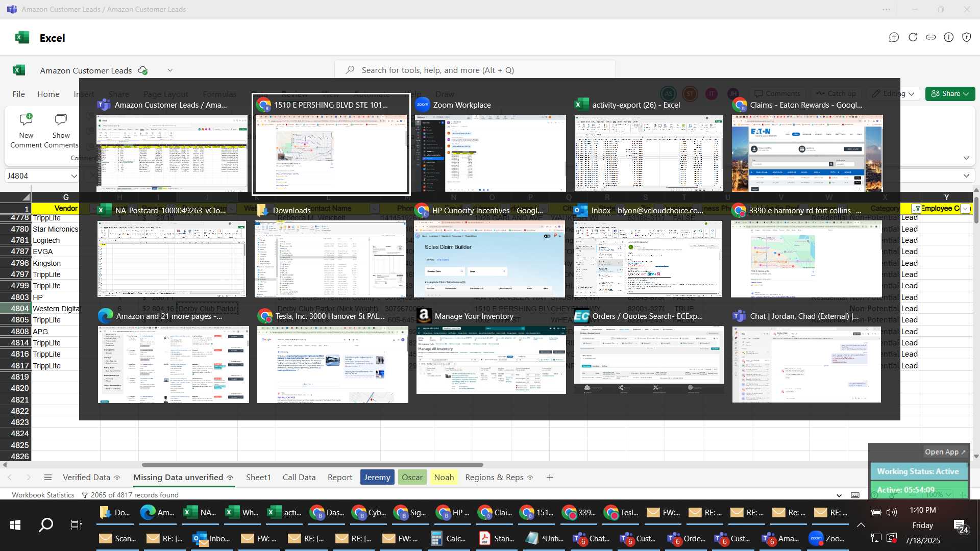Click Workbook Statistics in status bar

coord(43,495)
